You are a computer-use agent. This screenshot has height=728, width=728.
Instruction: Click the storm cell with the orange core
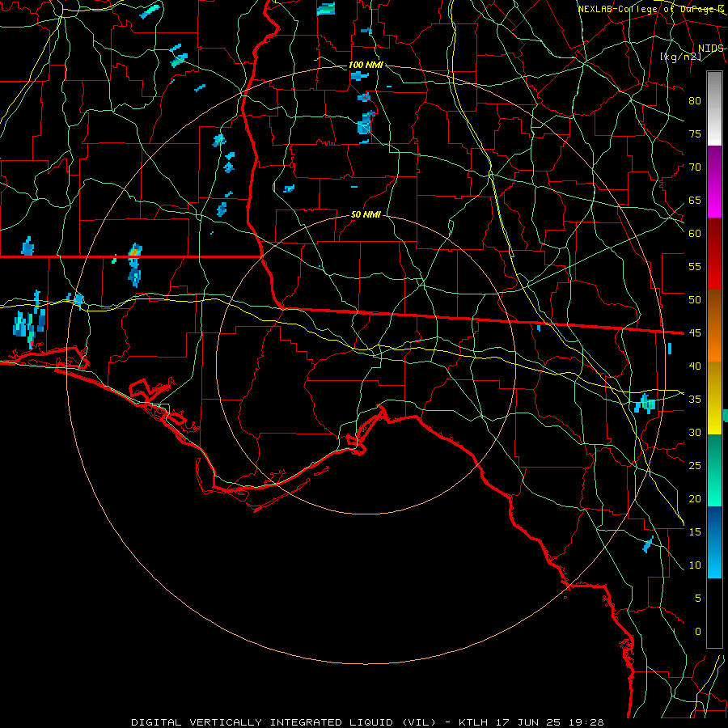click(x=134, y=265)
